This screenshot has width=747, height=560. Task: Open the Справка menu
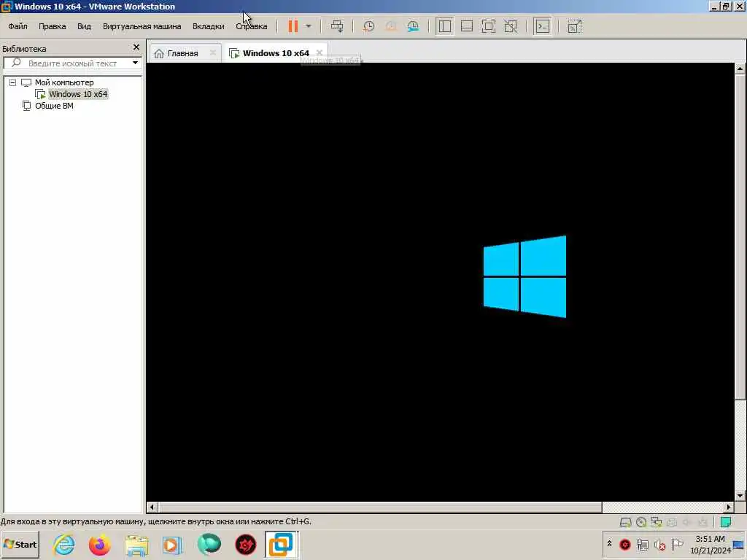[252, 26]
